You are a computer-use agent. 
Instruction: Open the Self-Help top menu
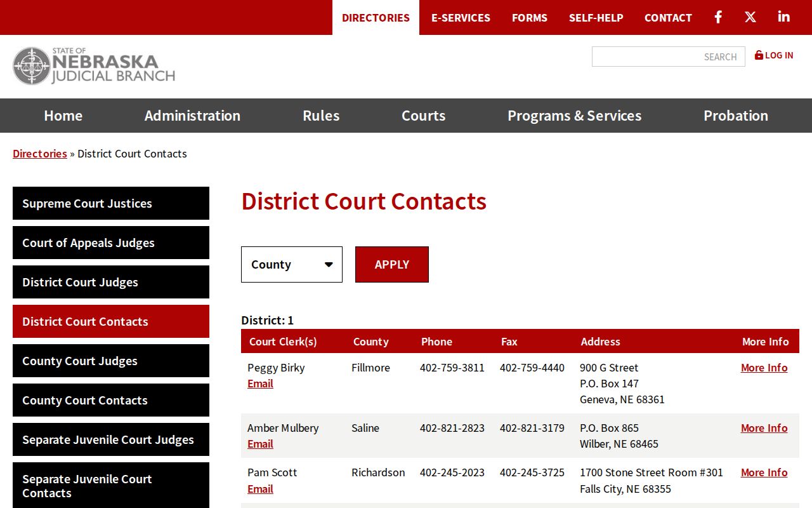tap(596, 18)
